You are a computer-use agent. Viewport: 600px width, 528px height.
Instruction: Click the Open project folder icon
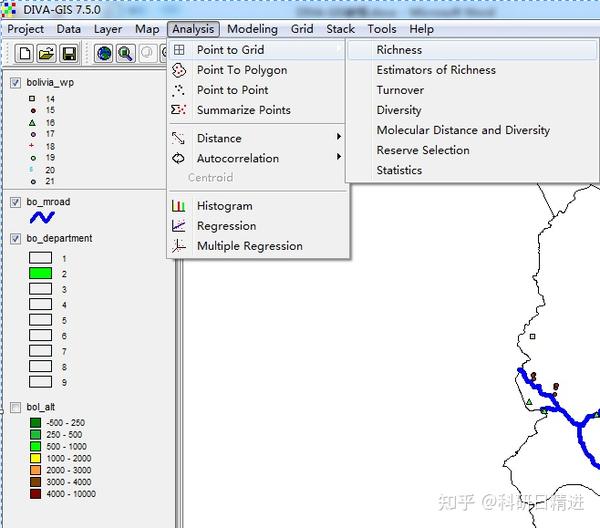(x=46, y=53)
